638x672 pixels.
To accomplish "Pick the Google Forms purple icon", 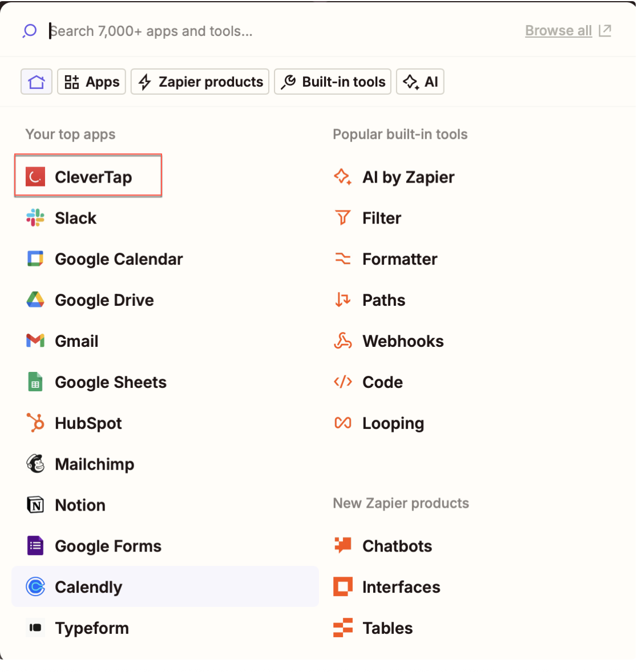I will coord(35,545).
